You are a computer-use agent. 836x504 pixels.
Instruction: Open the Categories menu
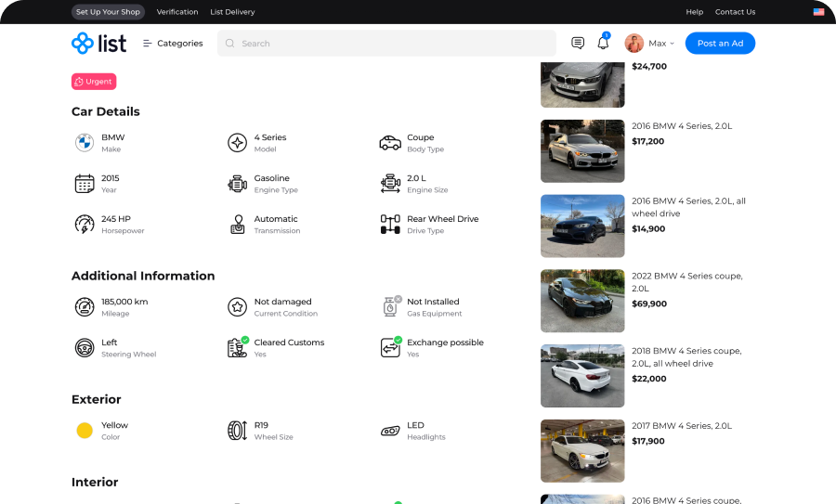click(x=173, y=43)
